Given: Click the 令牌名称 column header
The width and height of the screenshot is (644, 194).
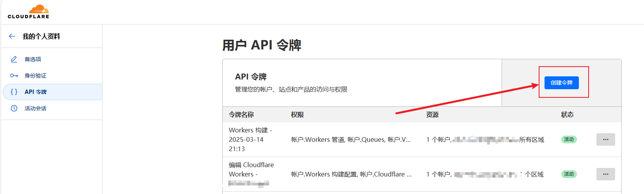Looking at the screenshot, I should tap(241, 115).
